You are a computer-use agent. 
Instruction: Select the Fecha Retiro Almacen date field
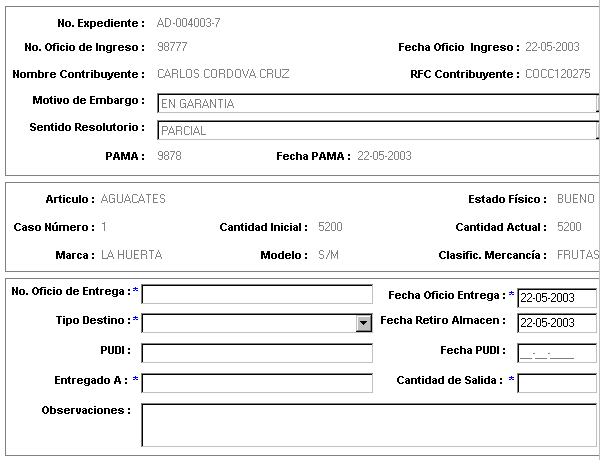click(557, 323)
